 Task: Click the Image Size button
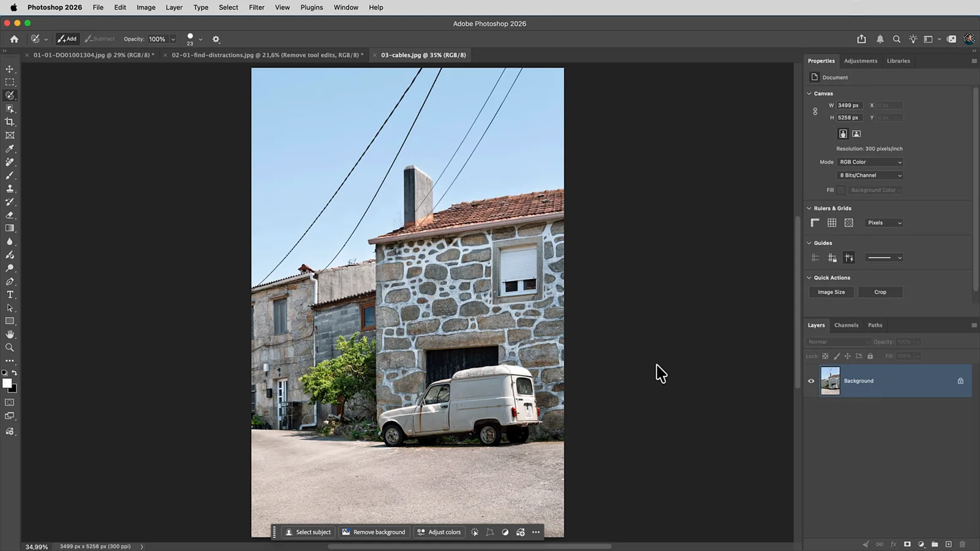[831, 292]
